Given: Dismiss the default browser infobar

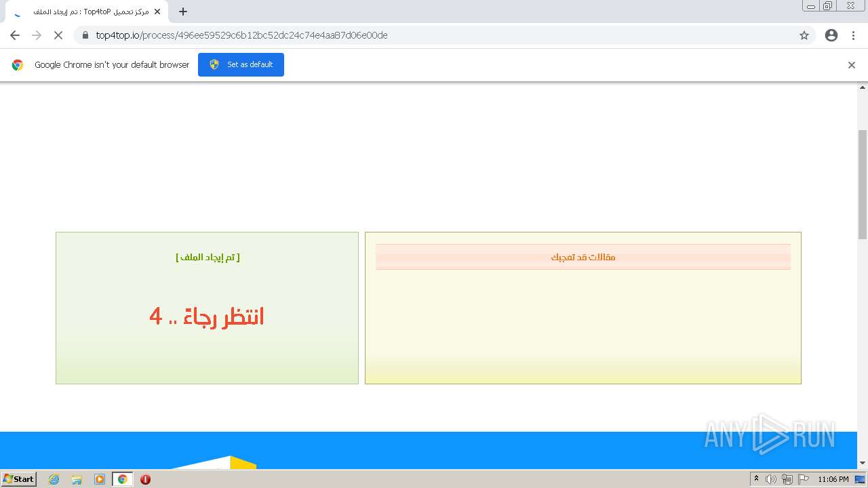Looking at the screenshot, I should tap(852, 65).
